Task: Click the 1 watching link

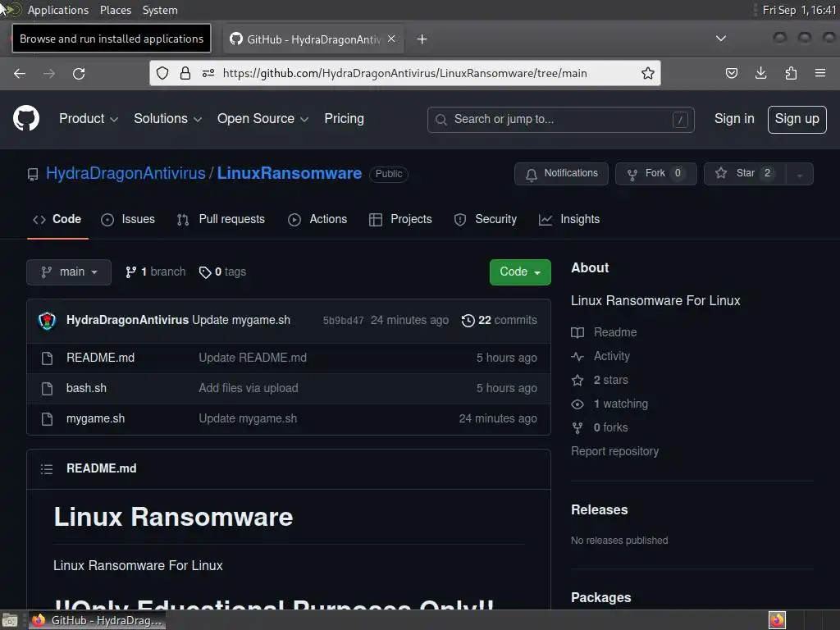Action: tap(609, 404)
